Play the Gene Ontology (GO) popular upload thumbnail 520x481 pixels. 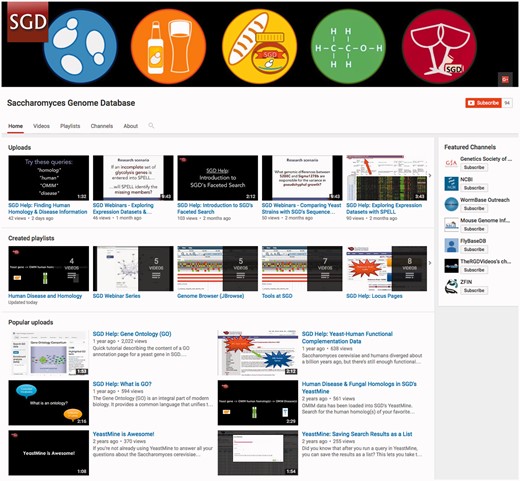point(49,353)
